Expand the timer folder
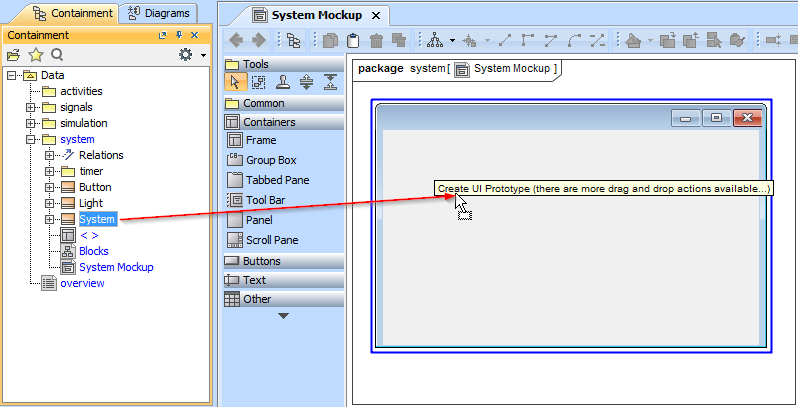 pyautogui.click(x=49, y=171)
